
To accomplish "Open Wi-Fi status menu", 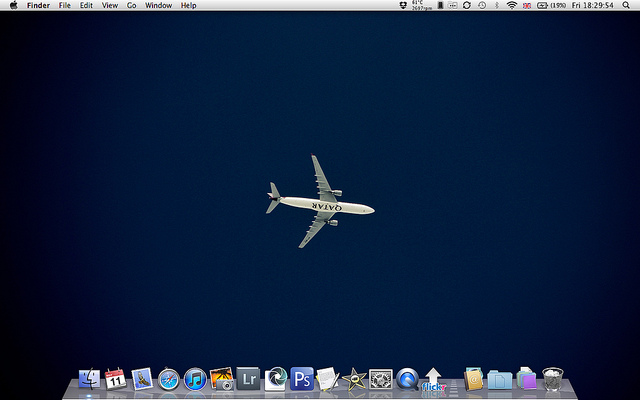I will (512, 5).
